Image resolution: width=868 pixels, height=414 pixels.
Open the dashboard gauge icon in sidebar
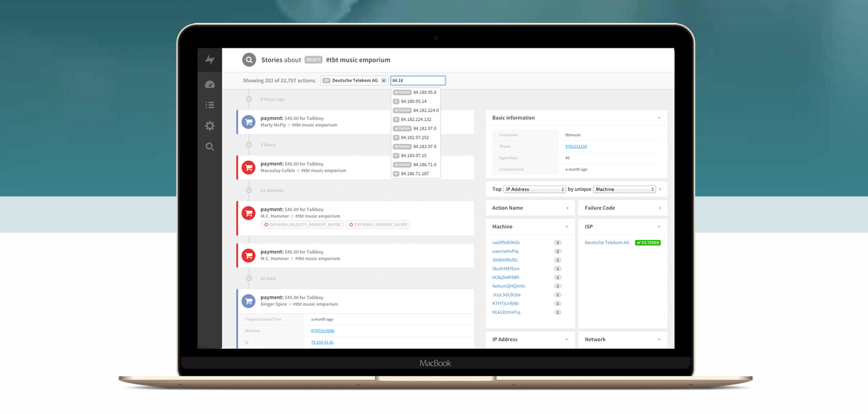210,85
